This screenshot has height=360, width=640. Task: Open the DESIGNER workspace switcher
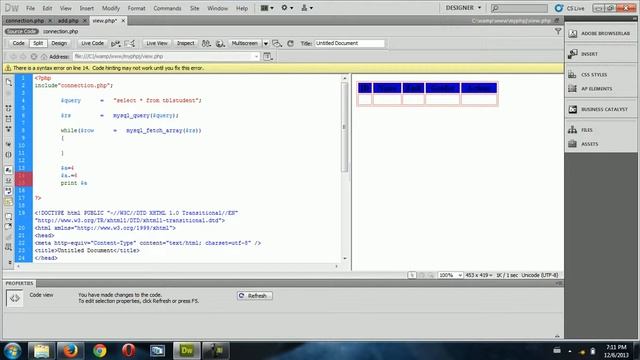click(463, 8)
